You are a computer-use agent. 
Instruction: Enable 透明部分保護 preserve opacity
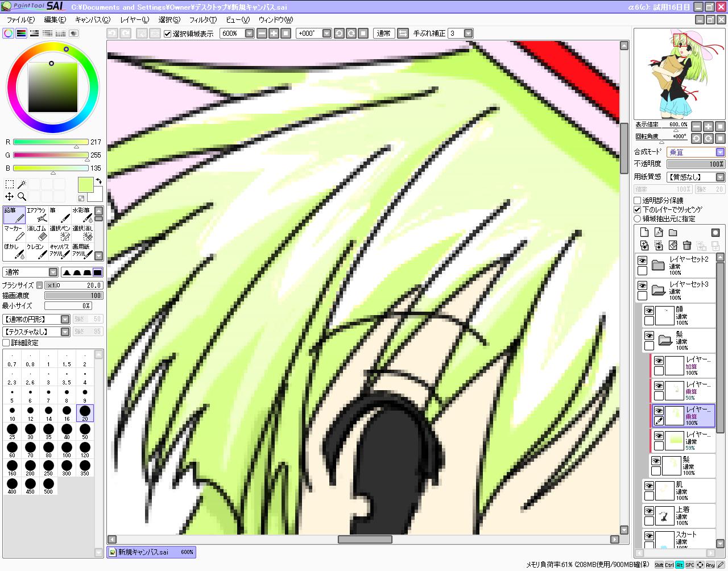coord(638,201)
